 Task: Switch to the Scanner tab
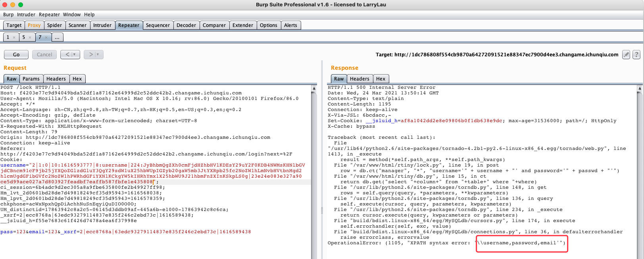tap(77, 25)
